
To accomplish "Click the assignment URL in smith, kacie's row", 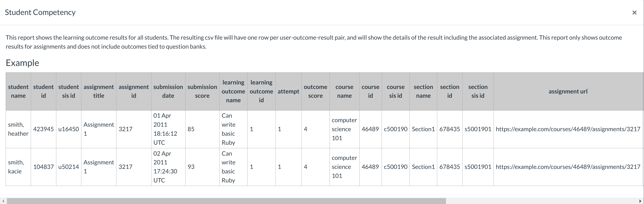I will tap(568, 167).
